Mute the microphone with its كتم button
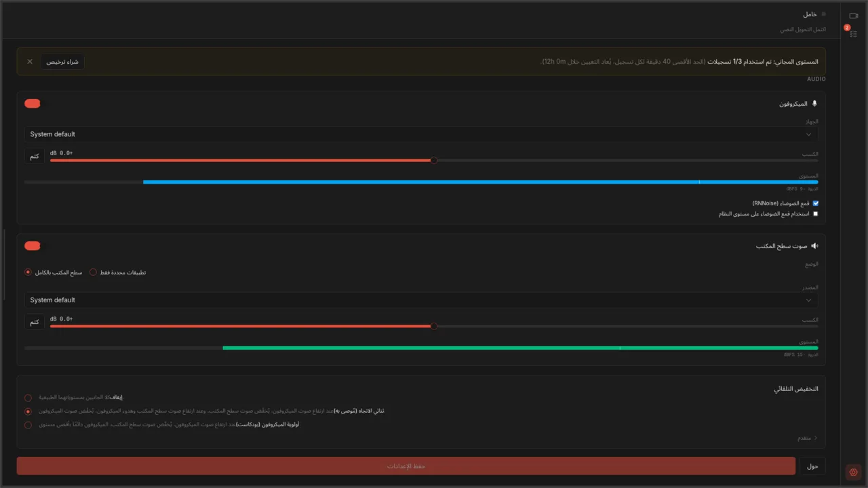Screen dimensions: 868x488 click(x=35, y=156)
